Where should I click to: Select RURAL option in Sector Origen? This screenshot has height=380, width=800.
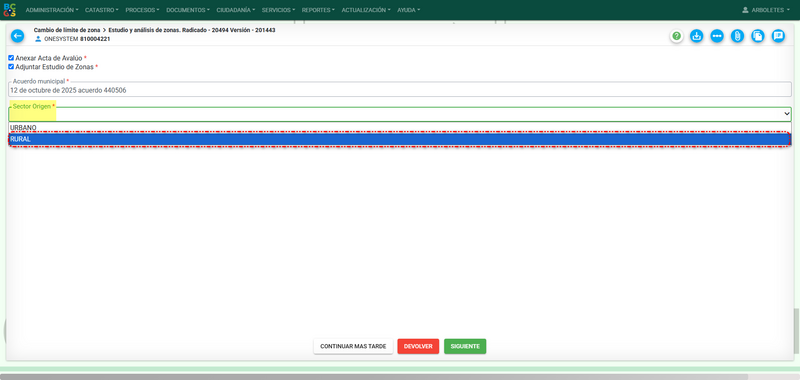399,139
